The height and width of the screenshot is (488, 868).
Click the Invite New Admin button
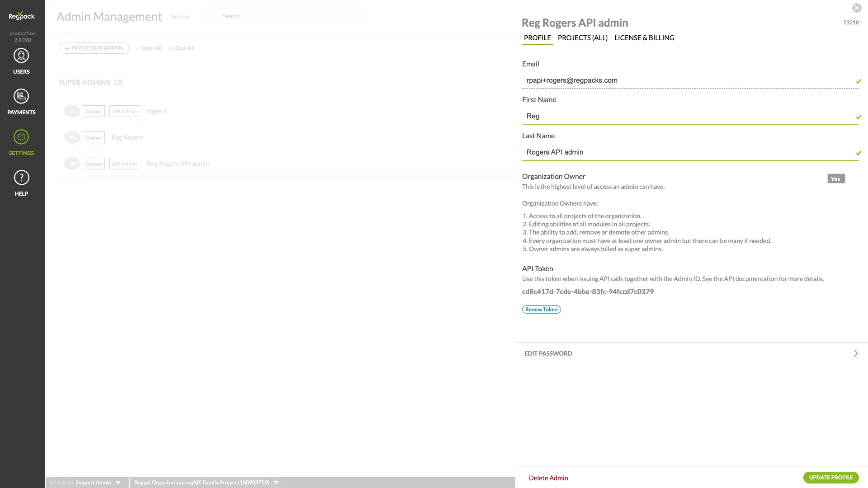point(94,48)
